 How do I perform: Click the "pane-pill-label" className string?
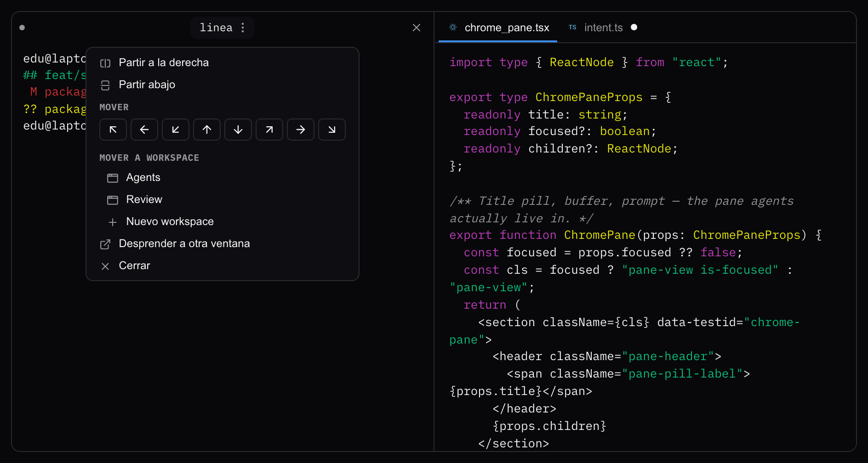coord(682,374)
